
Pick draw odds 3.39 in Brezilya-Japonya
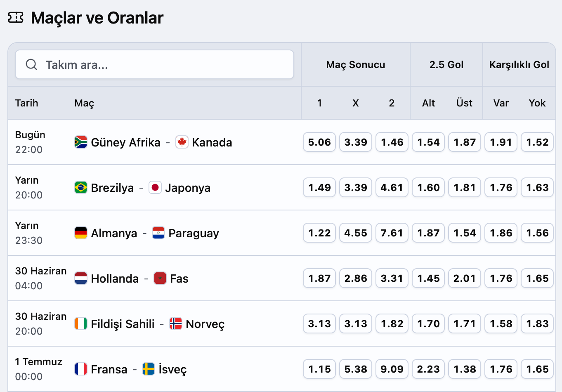pos(356,187)
